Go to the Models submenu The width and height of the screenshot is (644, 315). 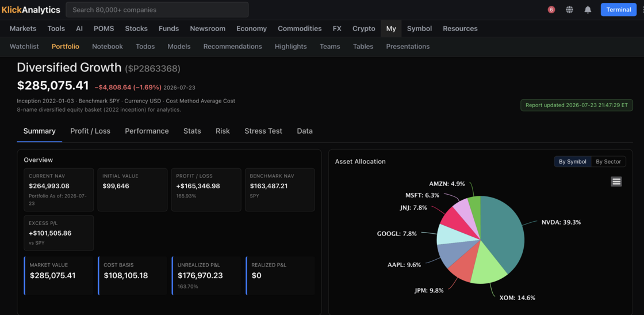tap(179, 47)
